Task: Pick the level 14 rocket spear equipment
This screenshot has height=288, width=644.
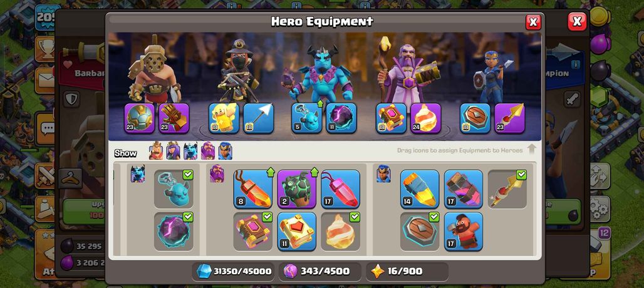Action: coord(420,189)
